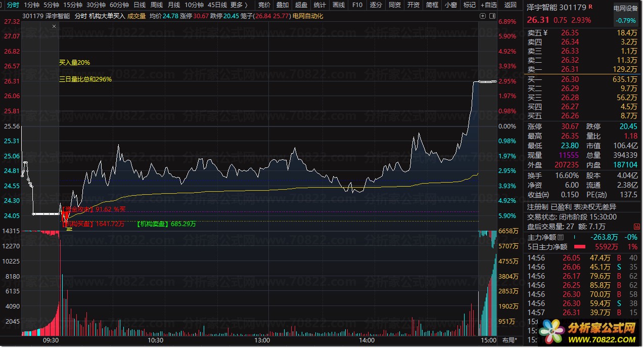Click stock title 泽宇智能 301179 in panel

(557, 8)
